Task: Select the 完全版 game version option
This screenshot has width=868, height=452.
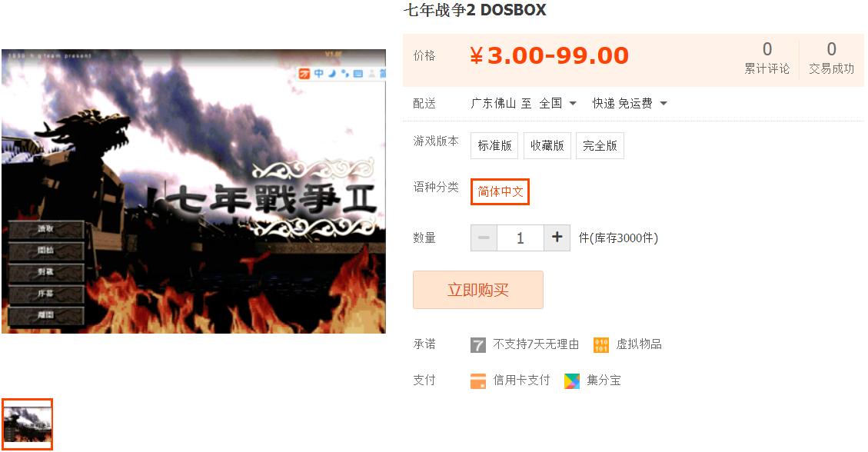Action: point(600,145)
